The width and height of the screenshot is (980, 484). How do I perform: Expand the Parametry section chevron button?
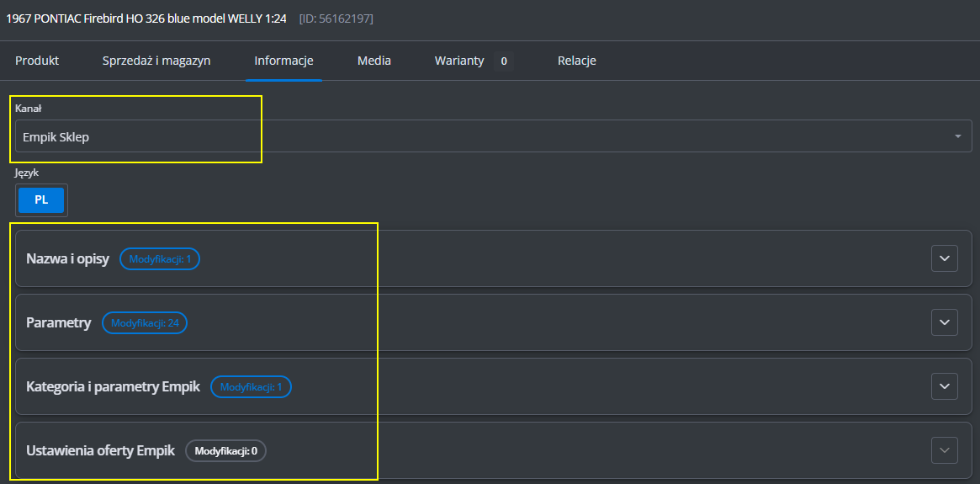pos(944,322)
